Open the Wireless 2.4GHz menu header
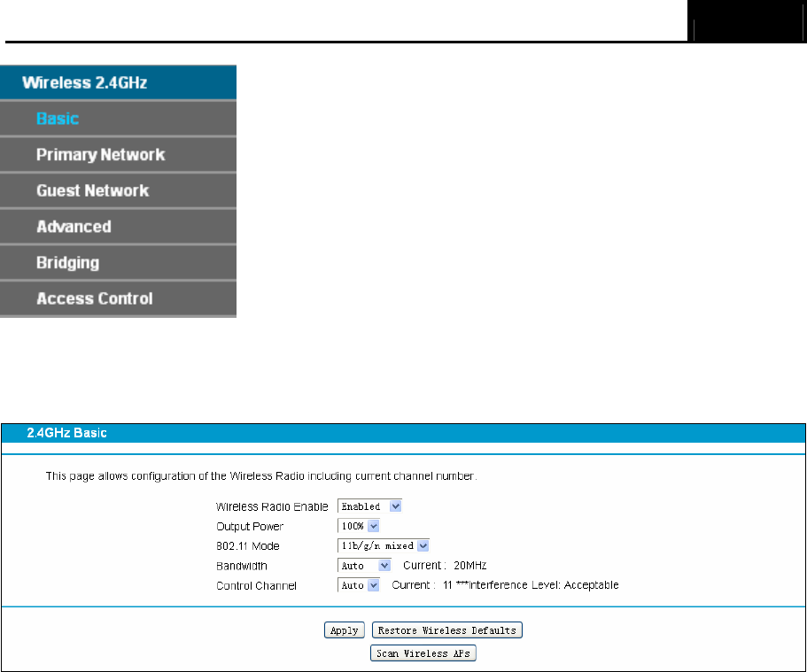The image size is (807, 672). pyautogui.click(x=118, y=82)
